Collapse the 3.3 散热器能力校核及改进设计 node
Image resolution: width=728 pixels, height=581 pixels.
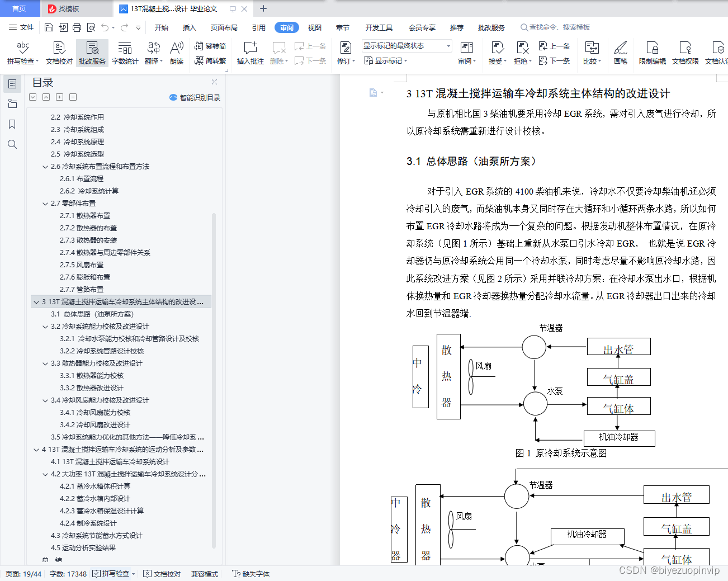(45, 363)
